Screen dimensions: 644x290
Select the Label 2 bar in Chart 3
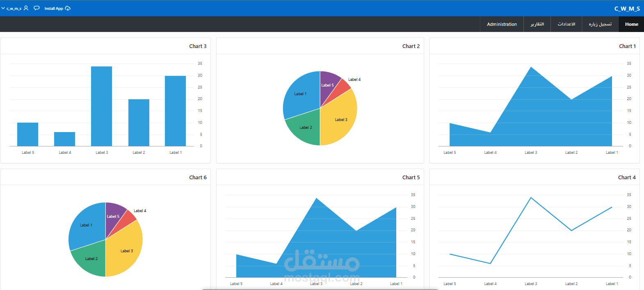click(139, 123)
